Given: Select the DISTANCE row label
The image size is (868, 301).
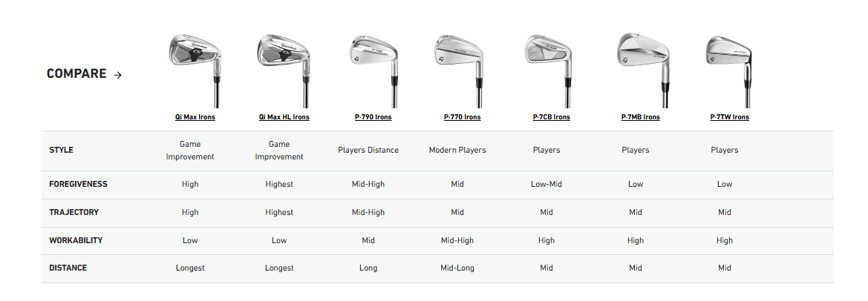Looking at the screenshot, I should point(68,268).
